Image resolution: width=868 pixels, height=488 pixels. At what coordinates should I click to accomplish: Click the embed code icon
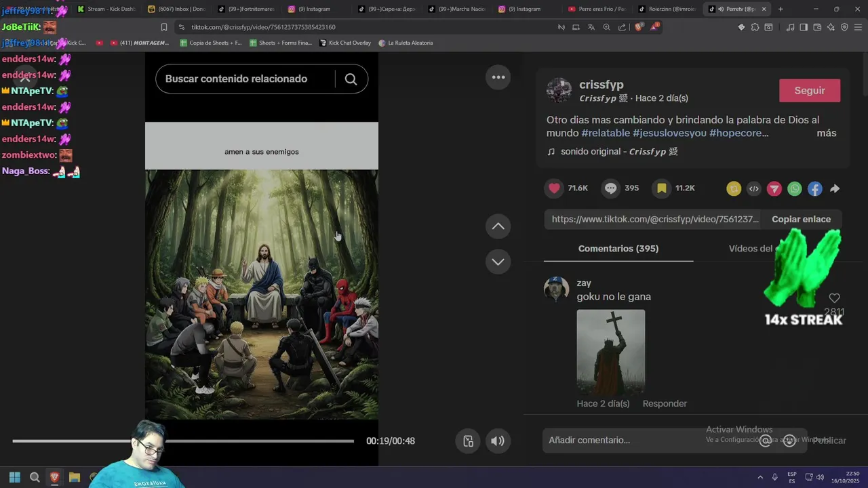(754, 189)
